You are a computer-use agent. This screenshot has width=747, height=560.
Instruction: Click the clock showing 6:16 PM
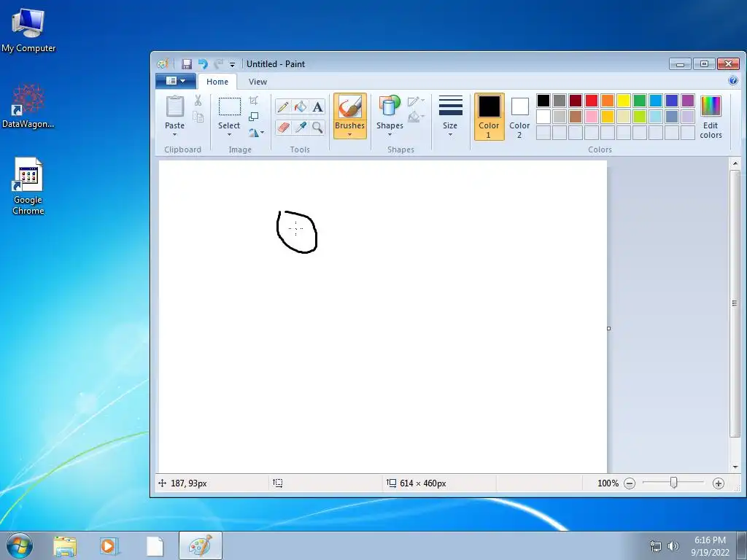[710, 540]
